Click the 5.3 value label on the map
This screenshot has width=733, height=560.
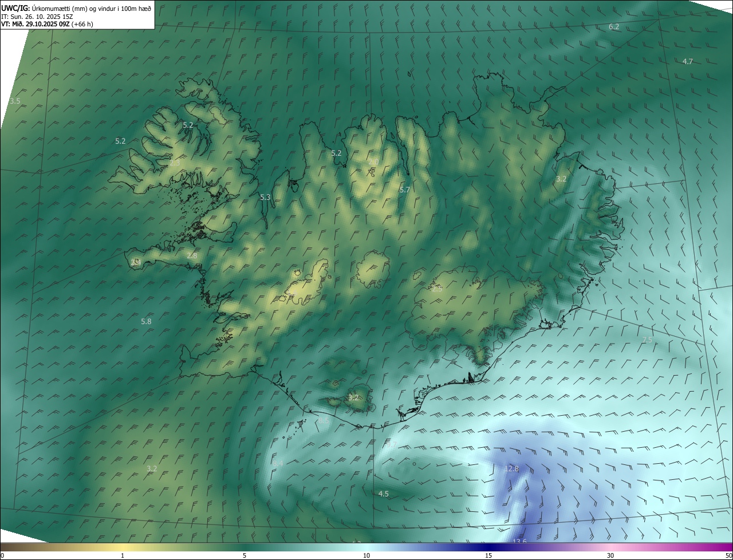tap(265, 197)
